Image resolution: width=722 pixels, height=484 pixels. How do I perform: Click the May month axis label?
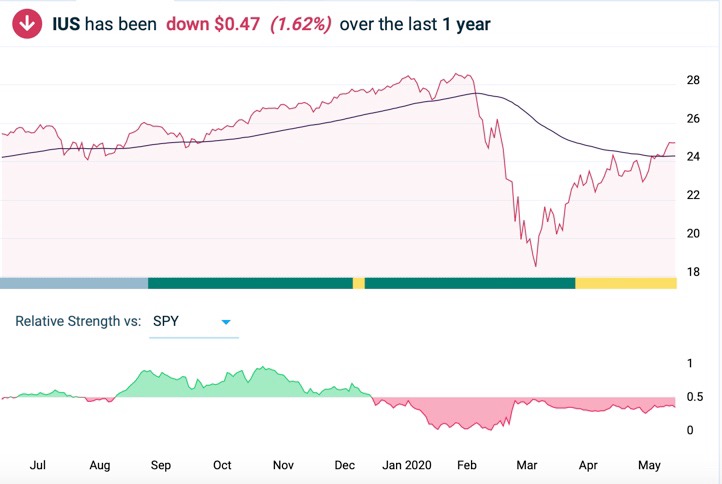click(649, 465)
